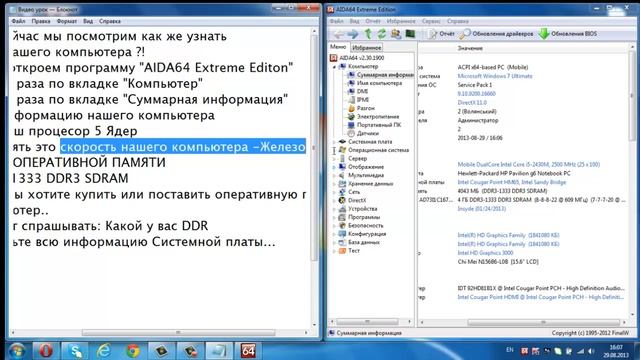Open the Справка menu in AIDA64
The width and height of the screenshot is (640, 360).
click(x=457, y=21)
